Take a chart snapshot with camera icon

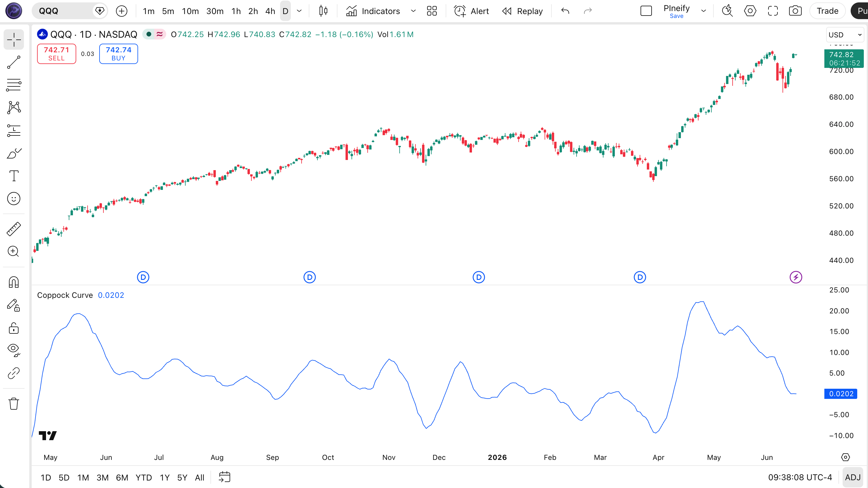pyautogui.click(x=795, y=11)
